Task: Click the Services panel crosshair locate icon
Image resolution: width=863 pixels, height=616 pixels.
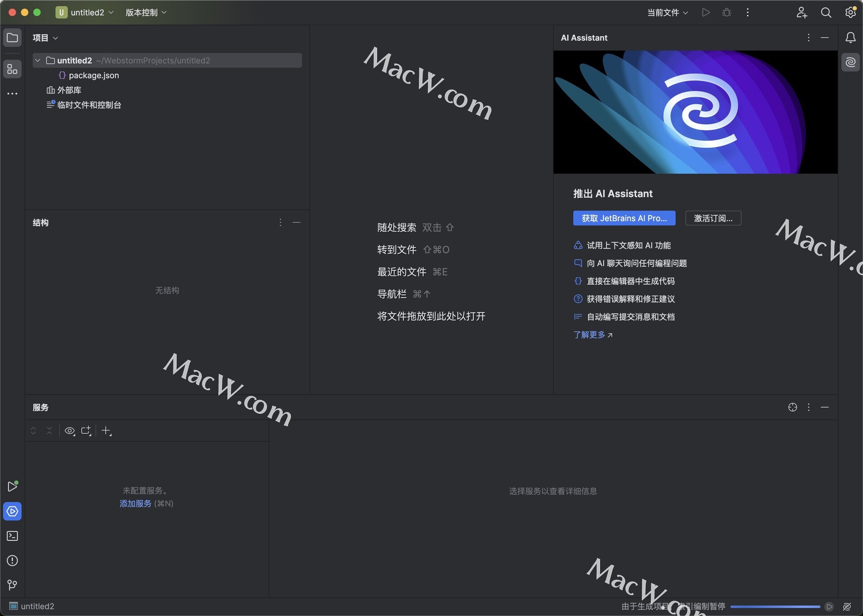Action: tap(792, 407)
